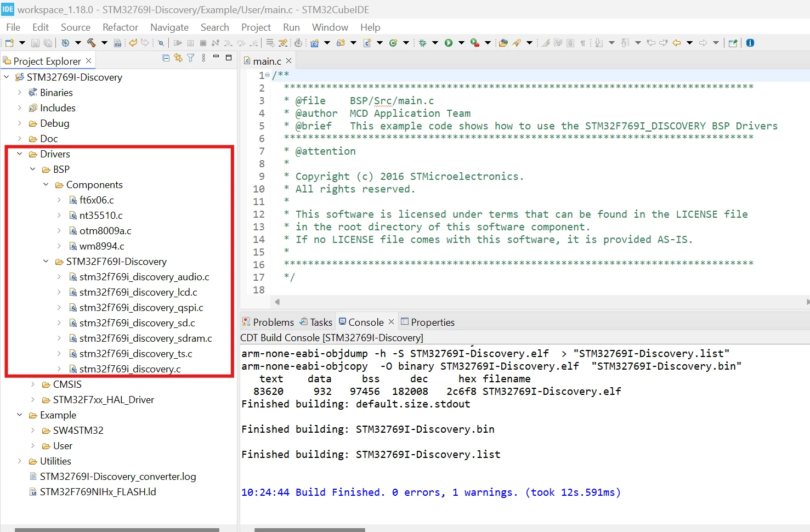This screenshot has height=532, width=810.
Task: Select stm32f769i_discovery_lcd.c file
Action: (138, 292)
